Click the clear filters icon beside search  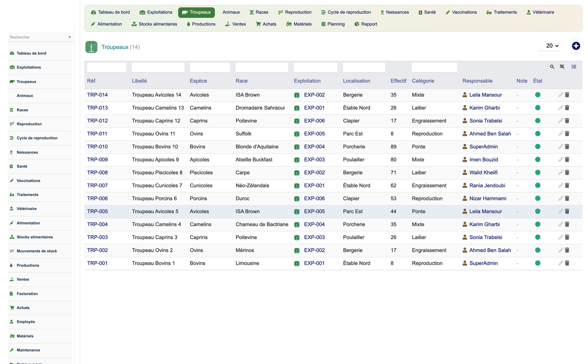point(562,67)
